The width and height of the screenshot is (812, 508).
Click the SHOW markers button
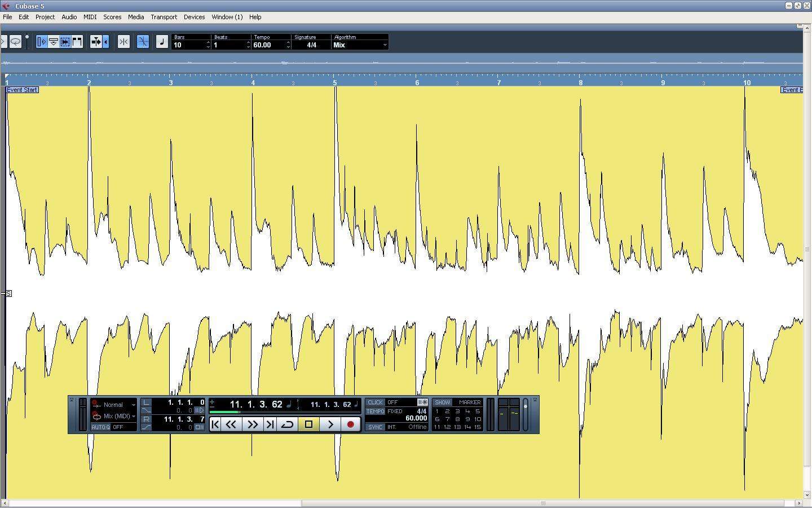click(442, 402)
